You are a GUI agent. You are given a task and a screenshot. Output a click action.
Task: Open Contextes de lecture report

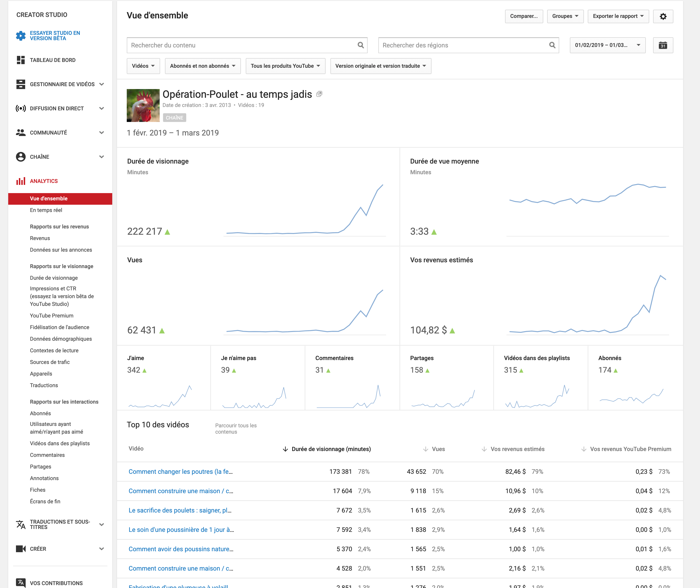54,351
